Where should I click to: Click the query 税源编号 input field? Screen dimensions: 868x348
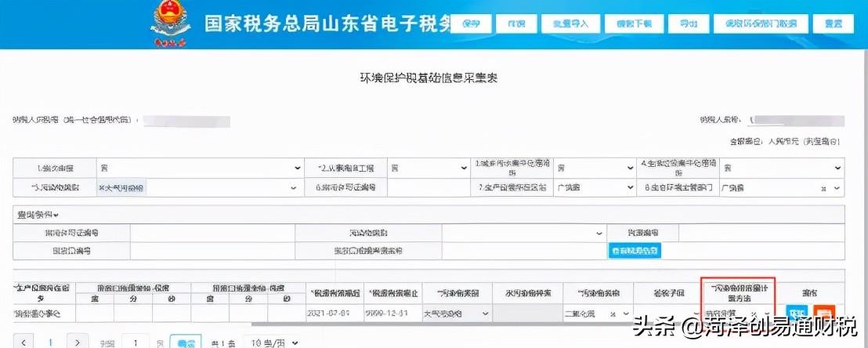tap(761, 234)
